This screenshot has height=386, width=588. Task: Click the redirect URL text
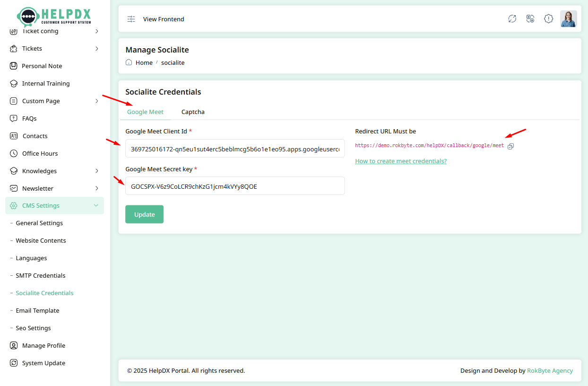tap(429, 146)
